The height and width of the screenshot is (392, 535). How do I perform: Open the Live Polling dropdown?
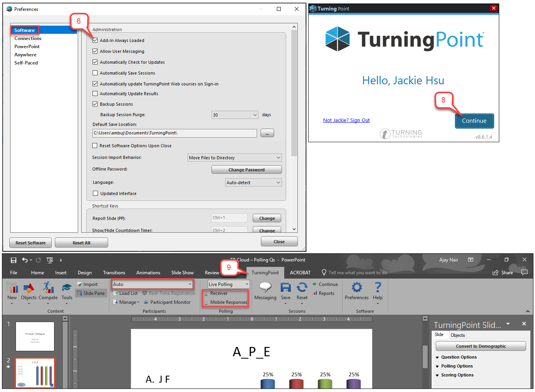pos(228,284)
